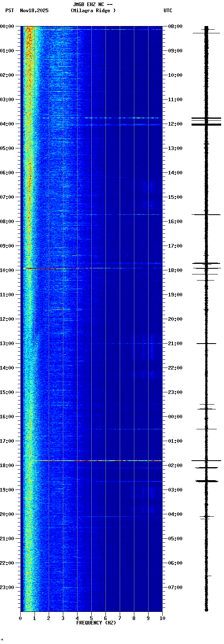
Task: Click the 3 Hz frequency axis label
Action: (63, 618)
